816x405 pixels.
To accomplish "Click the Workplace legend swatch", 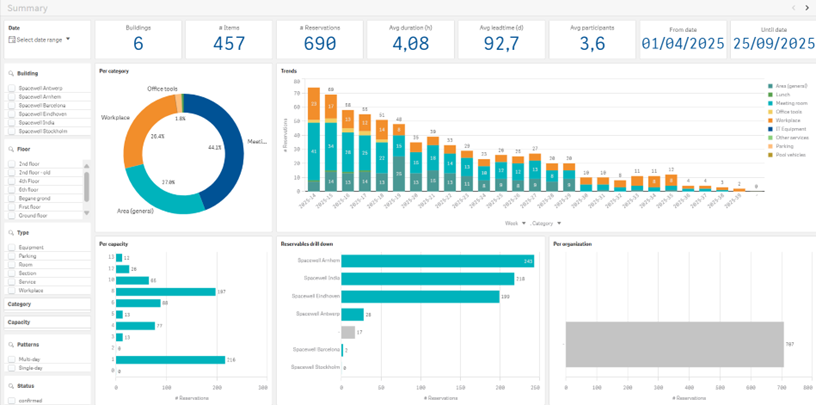I will pyautogui.click(x=770, y=120).
